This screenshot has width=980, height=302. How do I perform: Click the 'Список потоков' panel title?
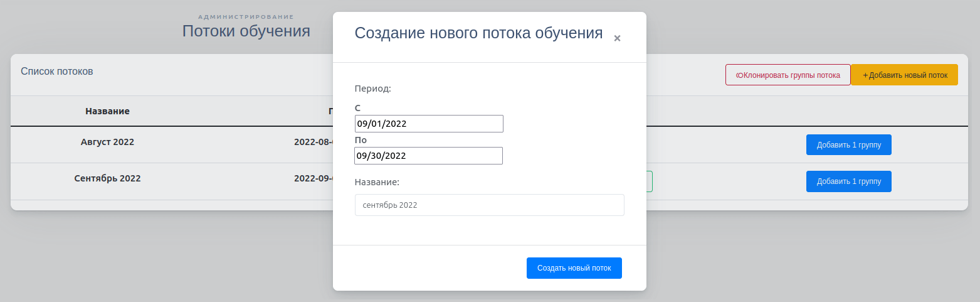(57, 72)
